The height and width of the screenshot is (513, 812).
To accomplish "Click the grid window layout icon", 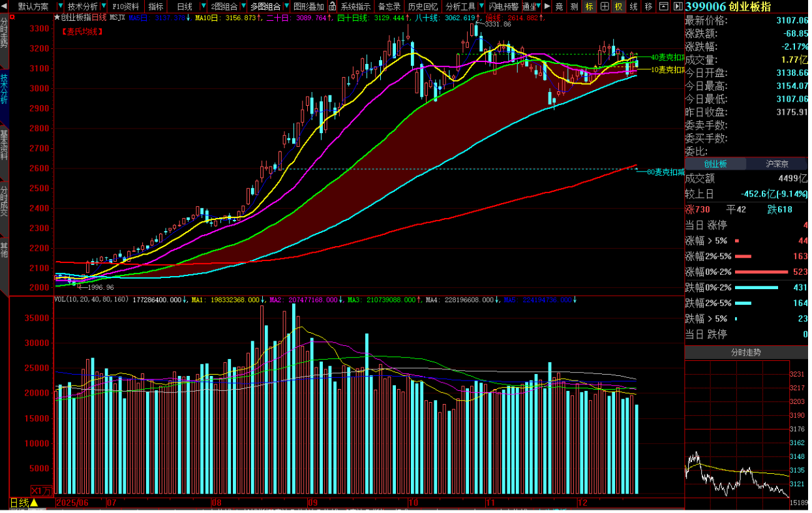I will 604,7.
